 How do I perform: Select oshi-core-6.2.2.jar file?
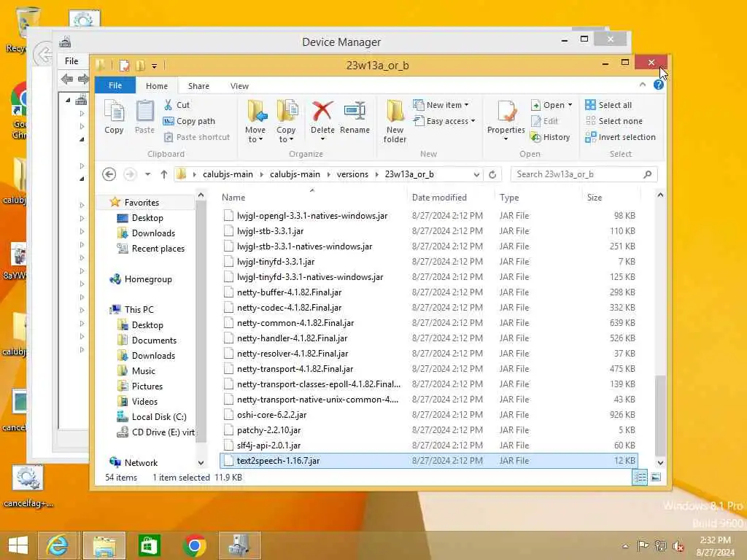point(428,415)
